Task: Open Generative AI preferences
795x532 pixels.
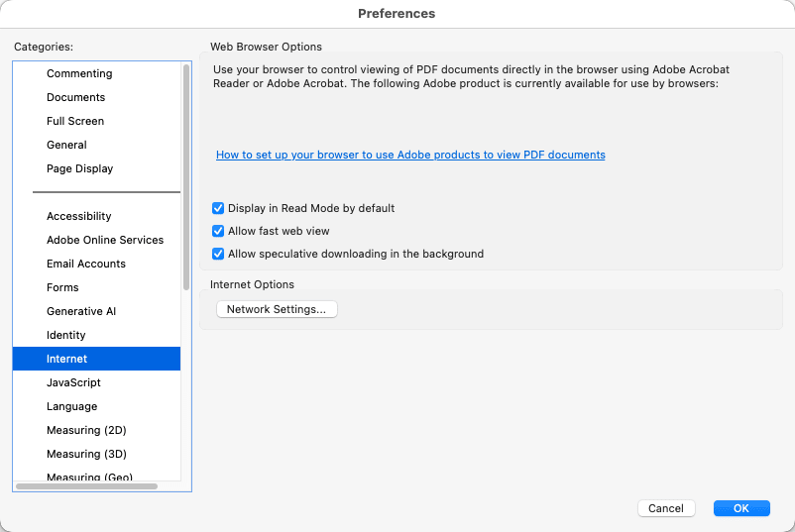Action: click(x=96, y=312)
